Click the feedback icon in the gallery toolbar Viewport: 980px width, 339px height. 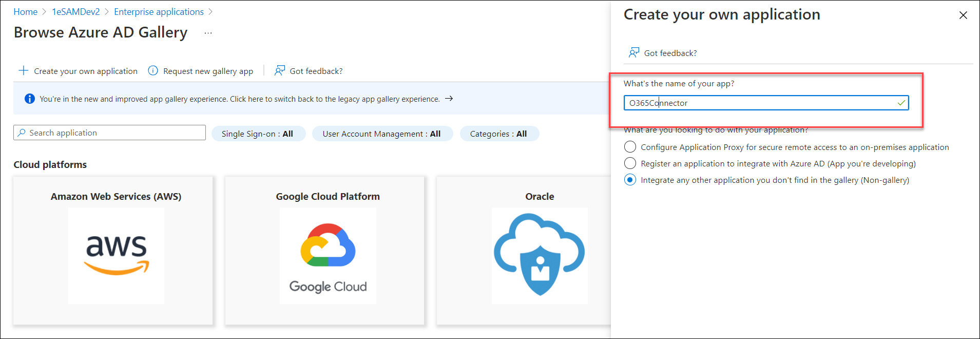[280, 70]
